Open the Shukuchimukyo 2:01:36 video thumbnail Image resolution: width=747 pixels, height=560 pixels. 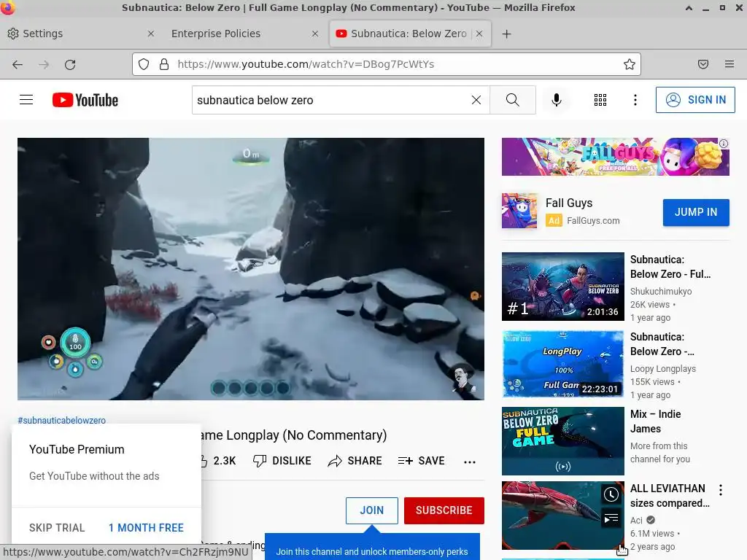click(562, 286)
